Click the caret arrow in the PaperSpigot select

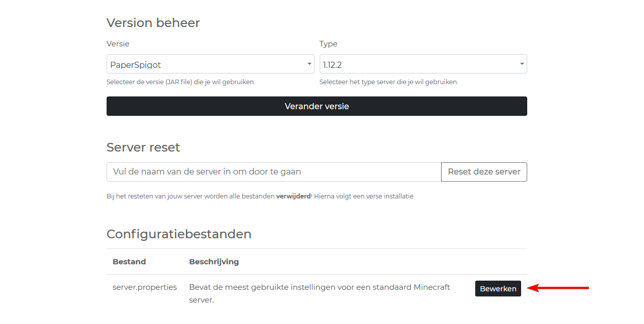pyautogui.click(x=309, y=64)
